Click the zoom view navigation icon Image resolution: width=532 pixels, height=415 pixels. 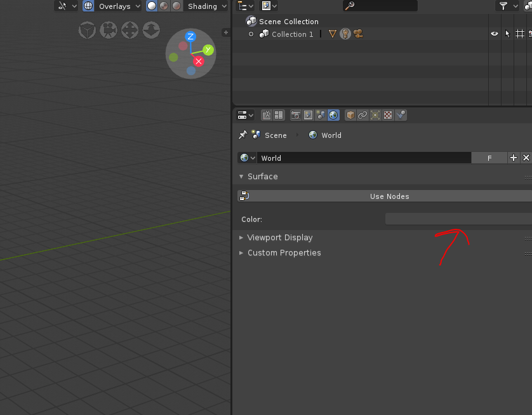coord(151,31)
